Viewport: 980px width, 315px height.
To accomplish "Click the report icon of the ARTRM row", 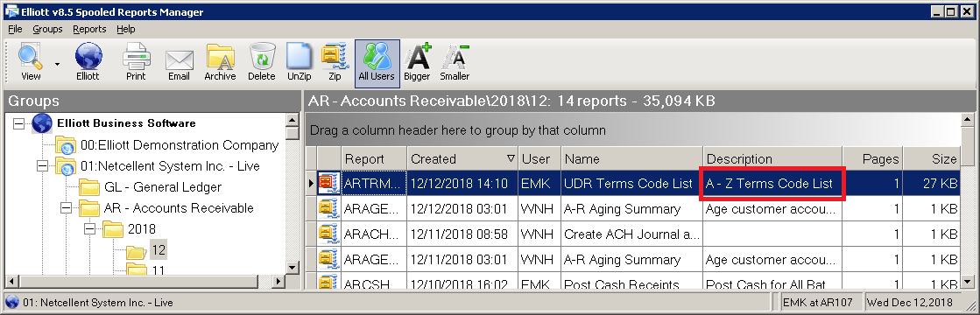I will (328, 183).
